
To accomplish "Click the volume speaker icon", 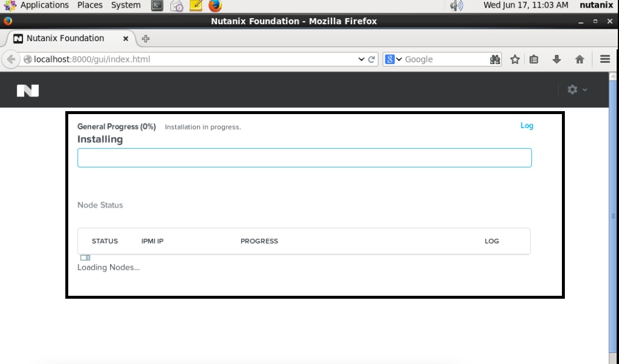I will pos(456,6).
